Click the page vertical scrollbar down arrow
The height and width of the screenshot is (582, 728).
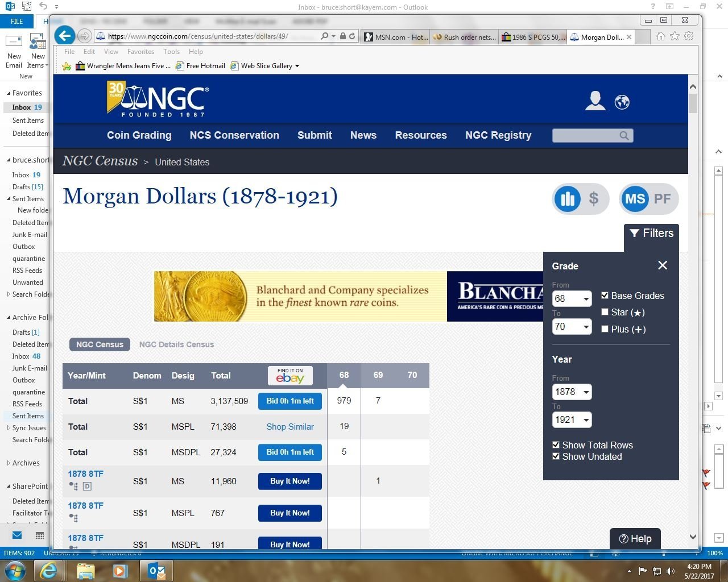tap(693, 537)
